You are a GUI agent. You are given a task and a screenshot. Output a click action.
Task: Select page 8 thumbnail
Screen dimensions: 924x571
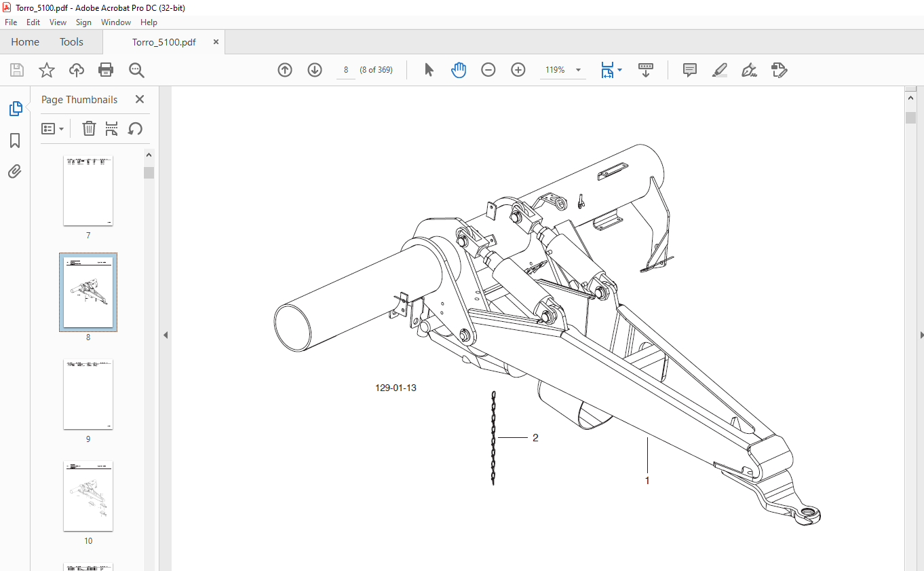(88, 292)
